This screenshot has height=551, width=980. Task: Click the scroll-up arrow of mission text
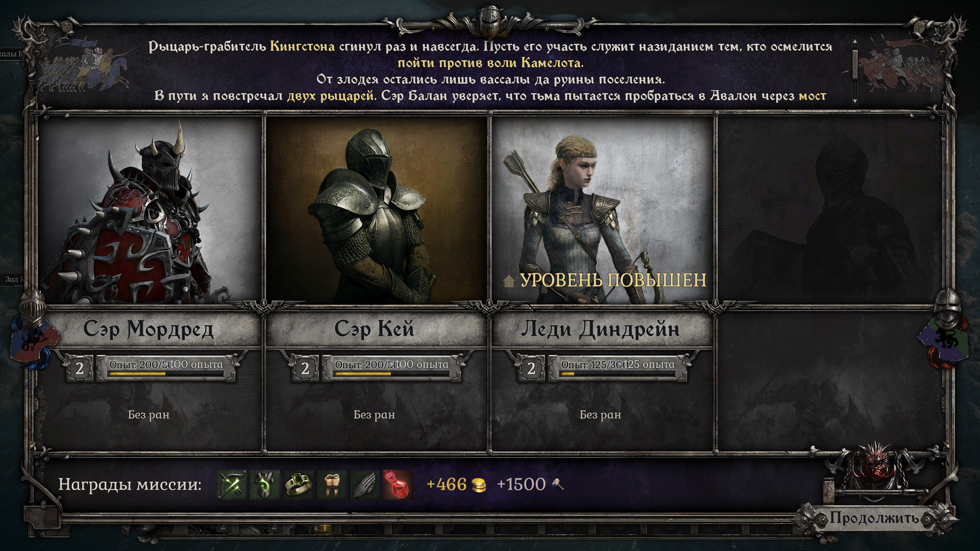tap(855, 40)
